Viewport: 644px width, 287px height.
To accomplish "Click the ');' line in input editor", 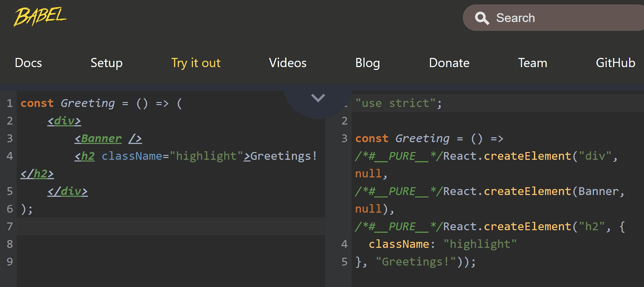I will click(27, 209).
